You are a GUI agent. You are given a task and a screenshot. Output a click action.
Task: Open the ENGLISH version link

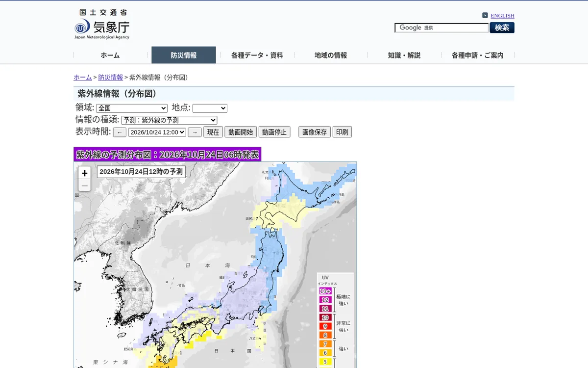click(502, 16)
